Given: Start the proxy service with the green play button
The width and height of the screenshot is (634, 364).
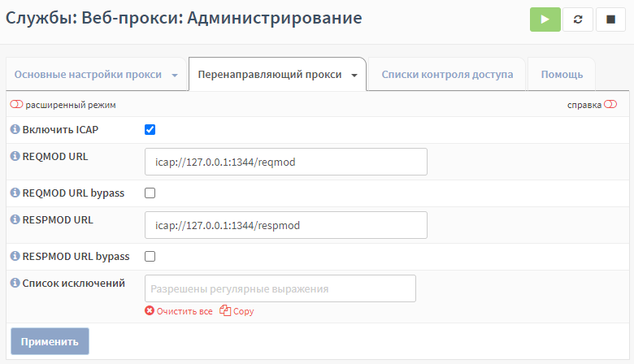Looking at the screenshot, I should 545,19.
